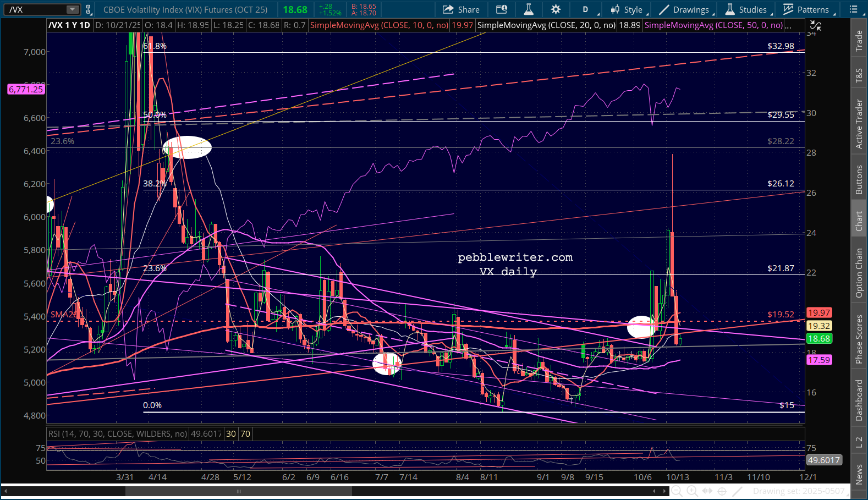The width and height of the screenshot is (868, 500).
Task: Click the 6,771.25 left axis price bubble
Action: [x=26, y=89]
